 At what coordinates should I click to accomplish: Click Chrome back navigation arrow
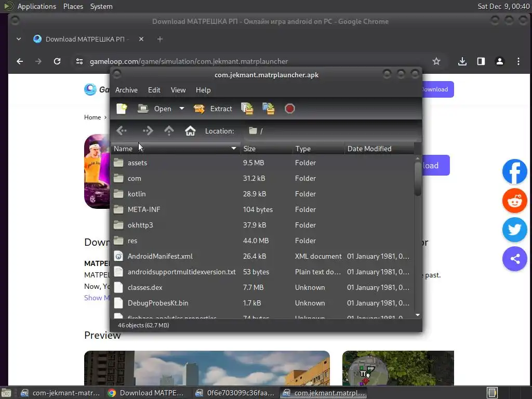(20, 61)
